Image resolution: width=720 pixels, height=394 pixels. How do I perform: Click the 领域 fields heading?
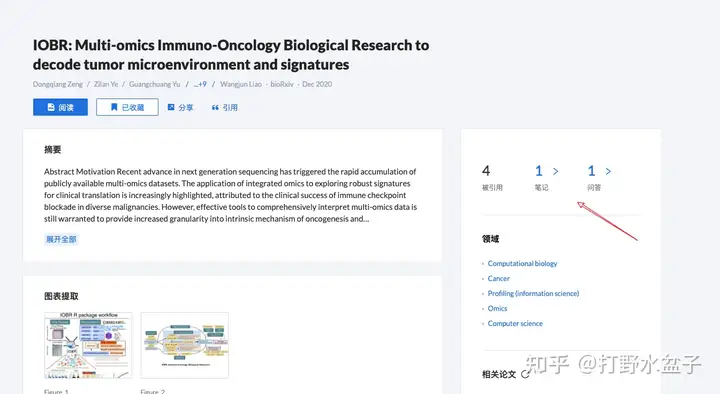490,239
